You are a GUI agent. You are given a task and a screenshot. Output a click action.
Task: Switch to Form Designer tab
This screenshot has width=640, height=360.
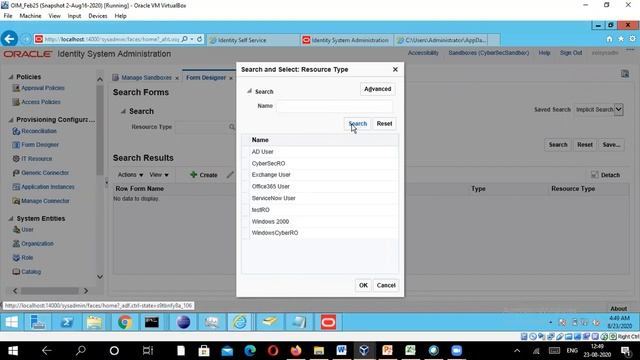tap(206, 78)
